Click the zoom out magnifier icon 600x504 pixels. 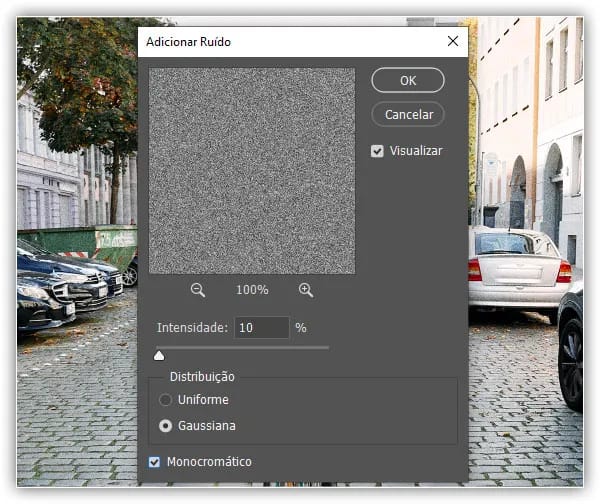pyautogui.click(x=198, y=290)
